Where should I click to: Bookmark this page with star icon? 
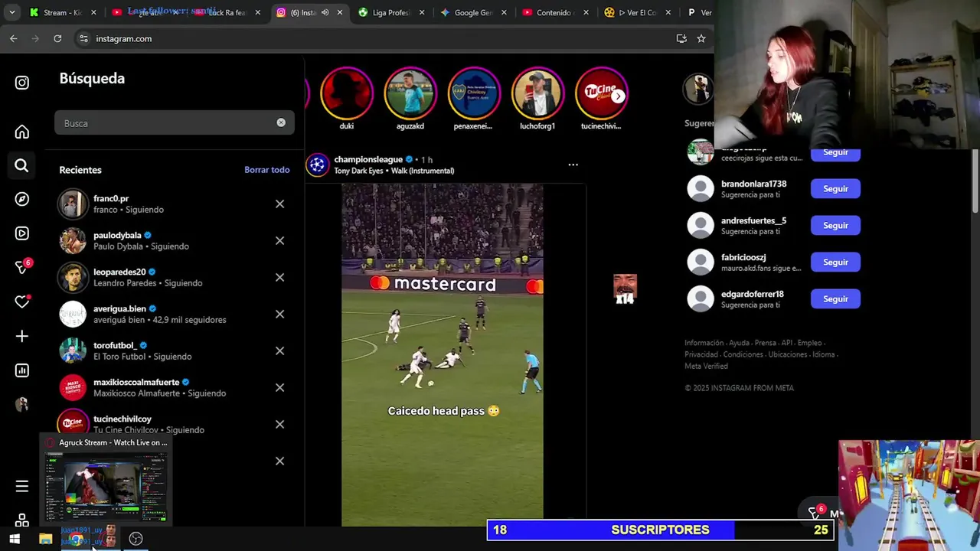(x=701, y=38)
